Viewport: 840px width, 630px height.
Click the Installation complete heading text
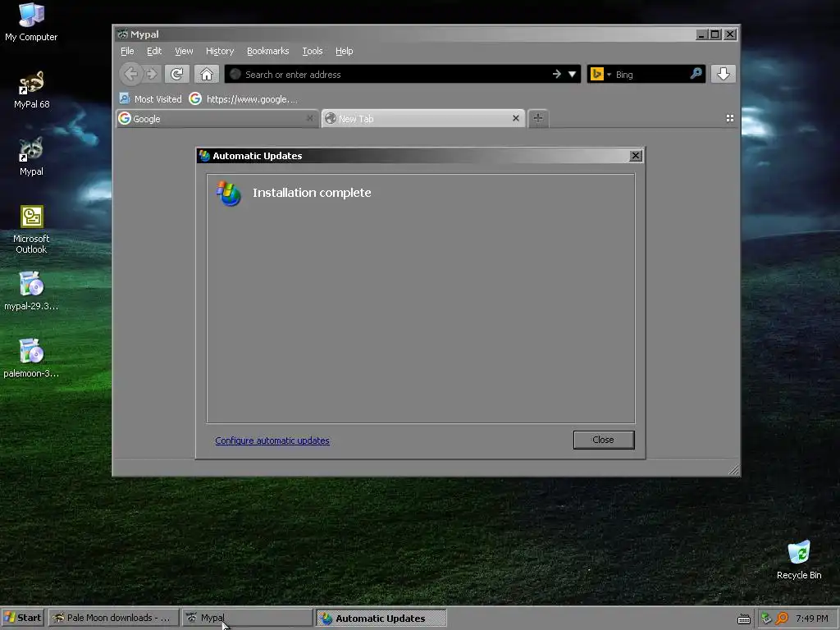(x=312, y=192)
